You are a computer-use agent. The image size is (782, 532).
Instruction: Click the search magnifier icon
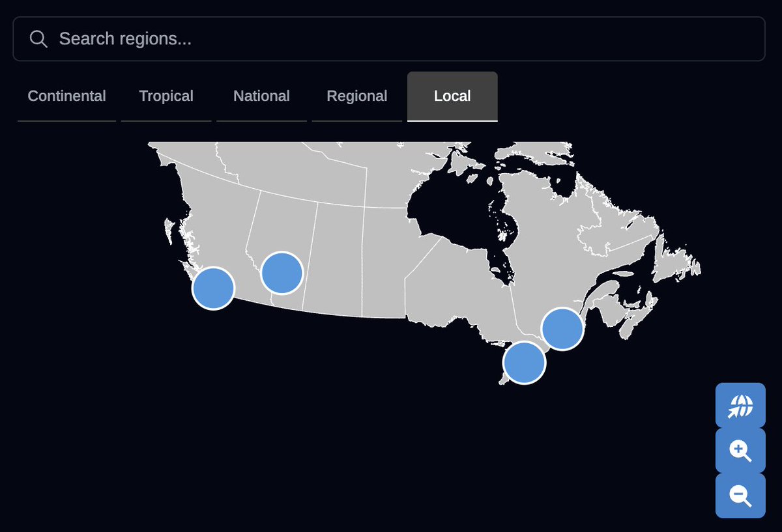pyautogui.click(x=38, y=39)
